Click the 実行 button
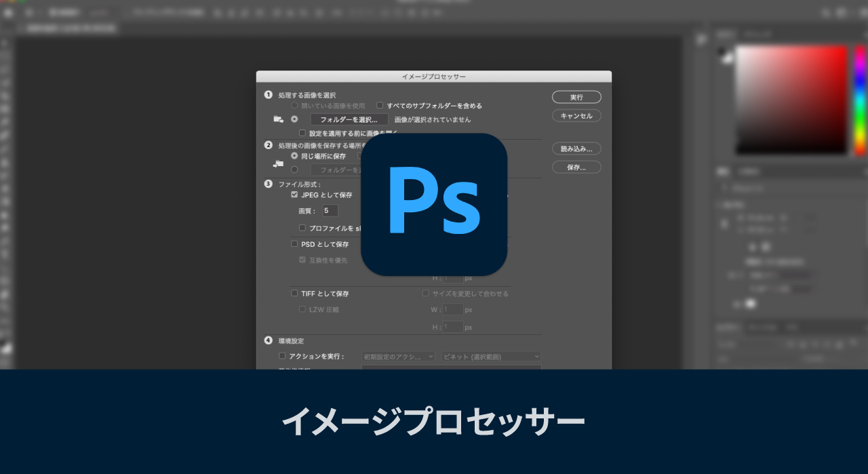Viewport: 868px width, 474px height. tap(576, 97)
